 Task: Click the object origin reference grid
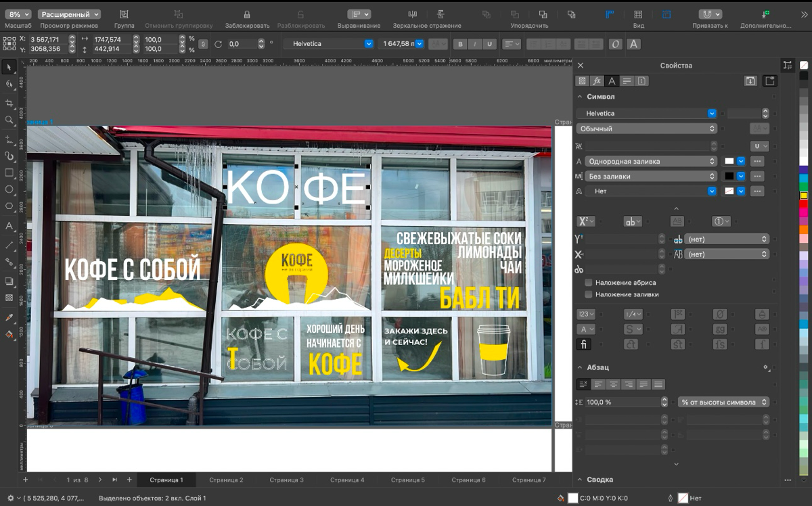click(9, 44)
